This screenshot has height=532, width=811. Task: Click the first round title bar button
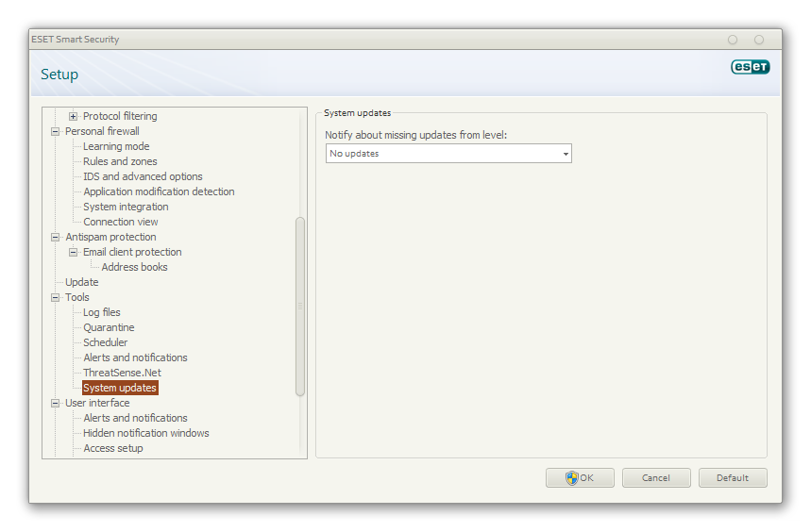pos(733,40)
